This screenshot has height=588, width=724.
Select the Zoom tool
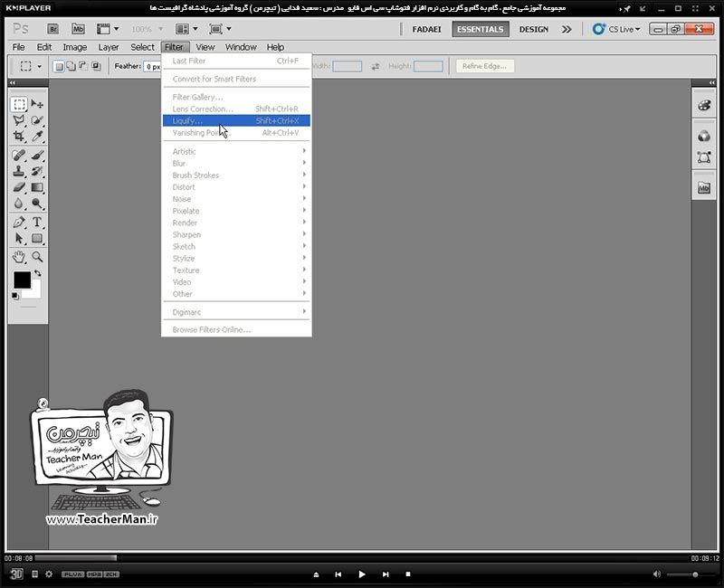(37, 257)
